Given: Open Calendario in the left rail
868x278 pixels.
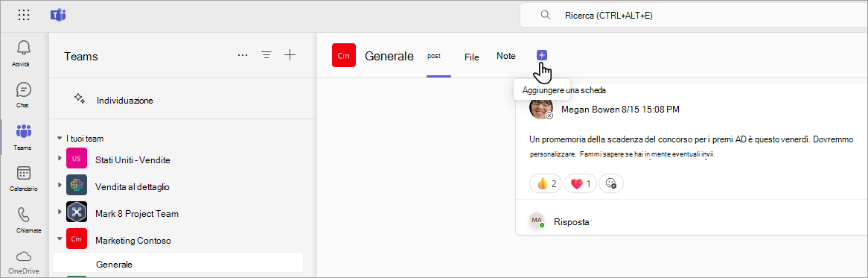Looking at the screenshot, I should tap(24, 178).
